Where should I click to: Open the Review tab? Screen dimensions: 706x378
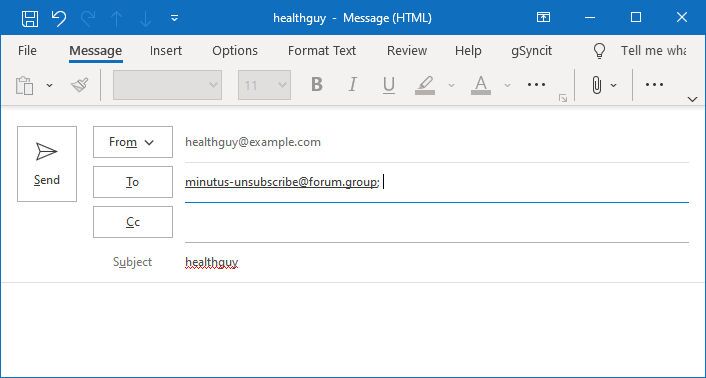coord(407,50)
